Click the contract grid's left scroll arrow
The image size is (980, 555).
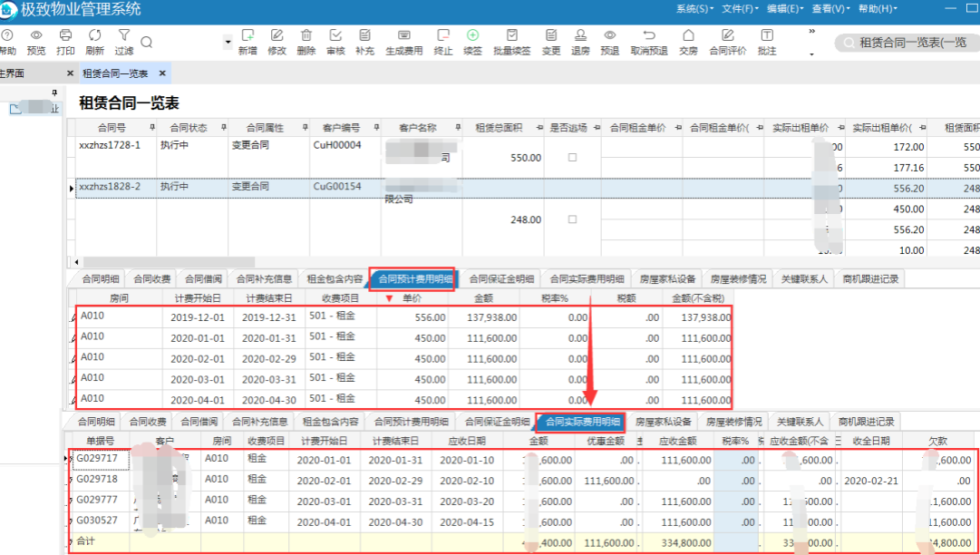point(76,262)
